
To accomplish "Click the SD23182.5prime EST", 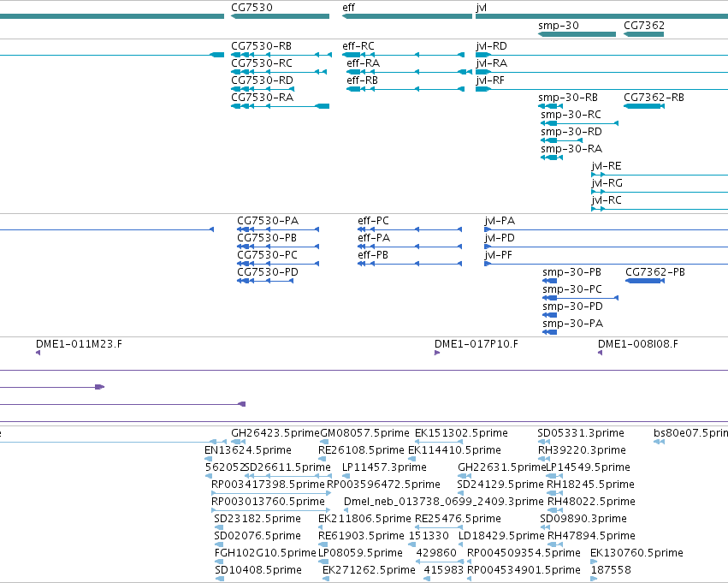I will (218, 527).
